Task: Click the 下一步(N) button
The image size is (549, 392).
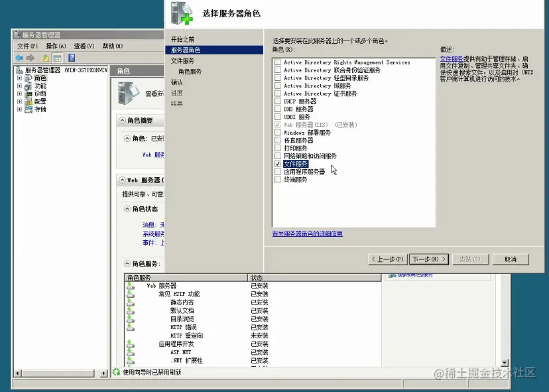Action: pos(429,259)
